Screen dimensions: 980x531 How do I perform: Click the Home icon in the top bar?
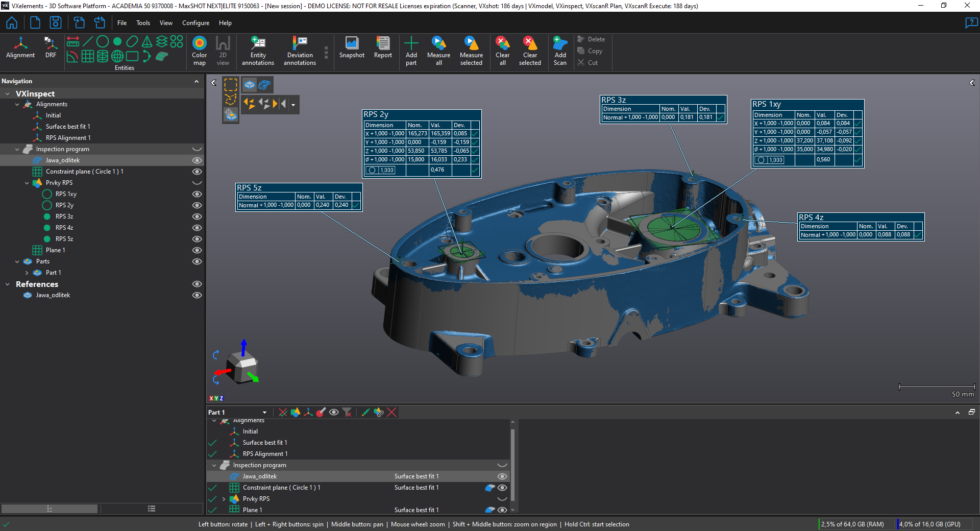(x=12, y=23)
